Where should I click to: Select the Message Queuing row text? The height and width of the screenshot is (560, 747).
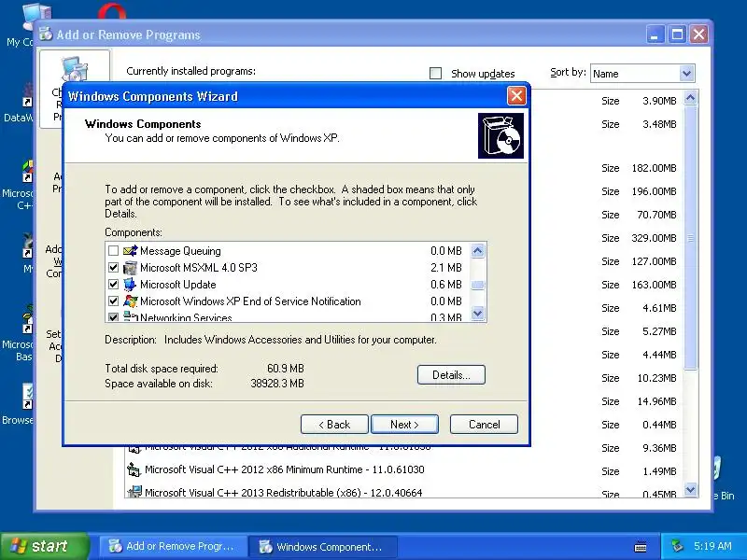(180, 251)
